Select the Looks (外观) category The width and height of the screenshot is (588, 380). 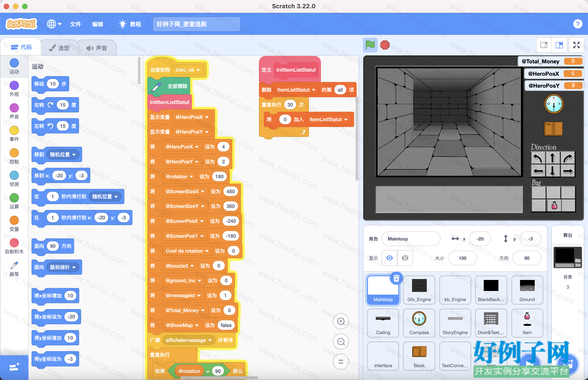(14, 89)
